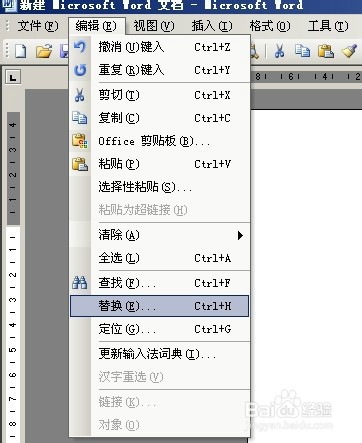Choose 全选(L) to select all
The width and height of the screenshot is (362, 443).
click(x=160, y=258)
